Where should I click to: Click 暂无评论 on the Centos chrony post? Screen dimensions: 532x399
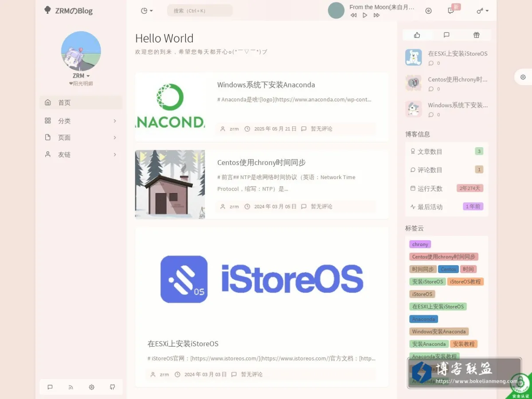pyautogui.click(x=321, y=207)
